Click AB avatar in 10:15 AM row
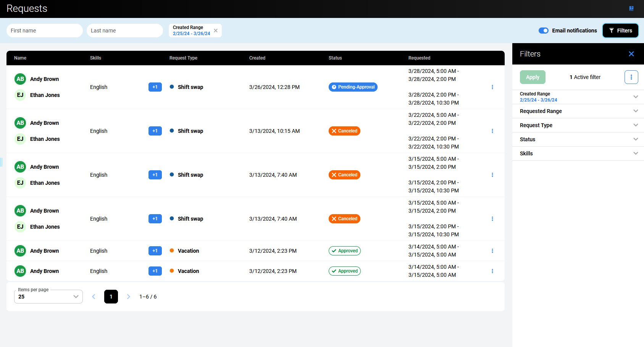The image size is (644, 347). (x=20, y=123)
